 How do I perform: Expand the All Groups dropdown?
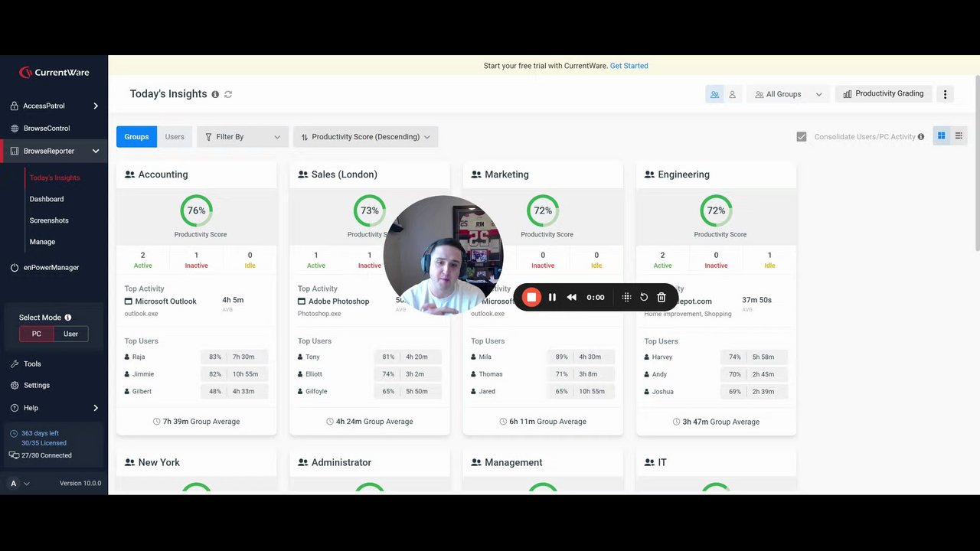[788, 94]
